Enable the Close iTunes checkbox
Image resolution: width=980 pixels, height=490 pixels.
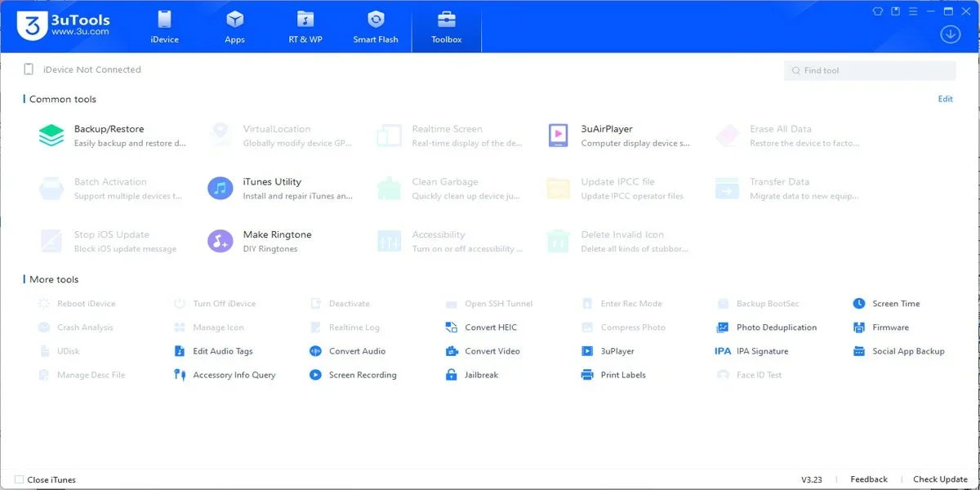(19, 479)
